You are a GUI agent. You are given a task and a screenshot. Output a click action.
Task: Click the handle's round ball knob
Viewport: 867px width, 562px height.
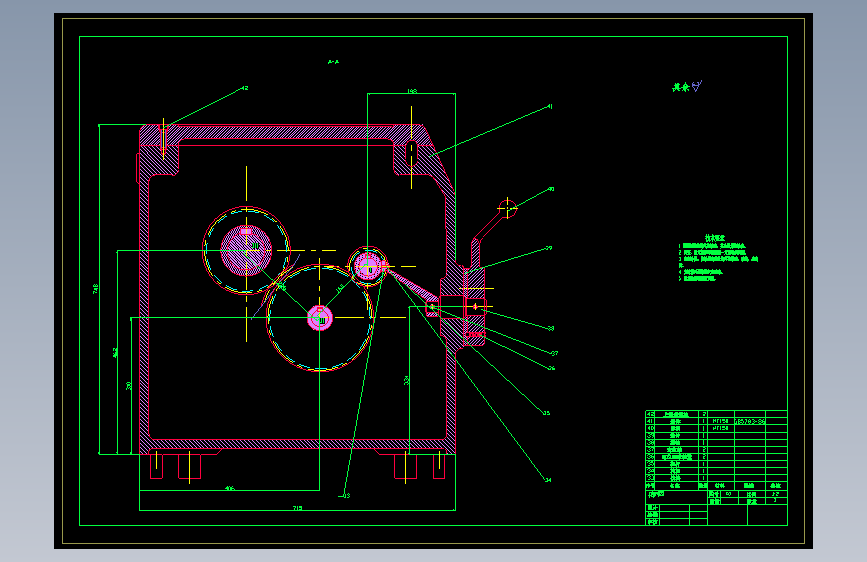click(507, 209)
